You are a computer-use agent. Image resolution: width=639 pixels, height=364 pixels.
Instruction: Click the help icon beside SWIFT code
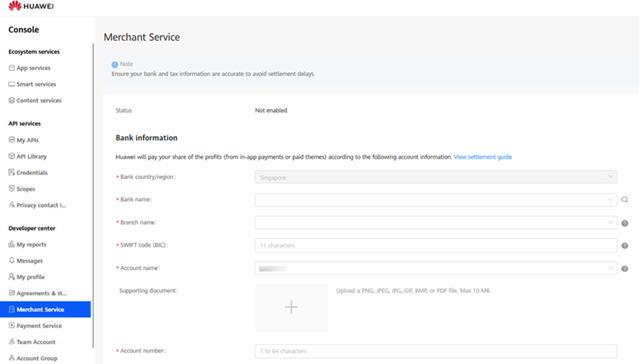624,245
